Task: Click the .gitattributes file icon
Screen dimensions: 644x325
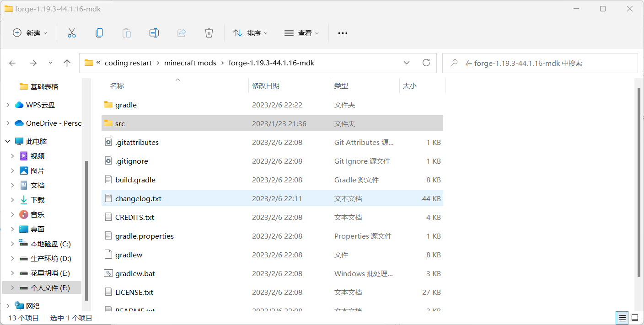Action: click(x=108, y=142)
